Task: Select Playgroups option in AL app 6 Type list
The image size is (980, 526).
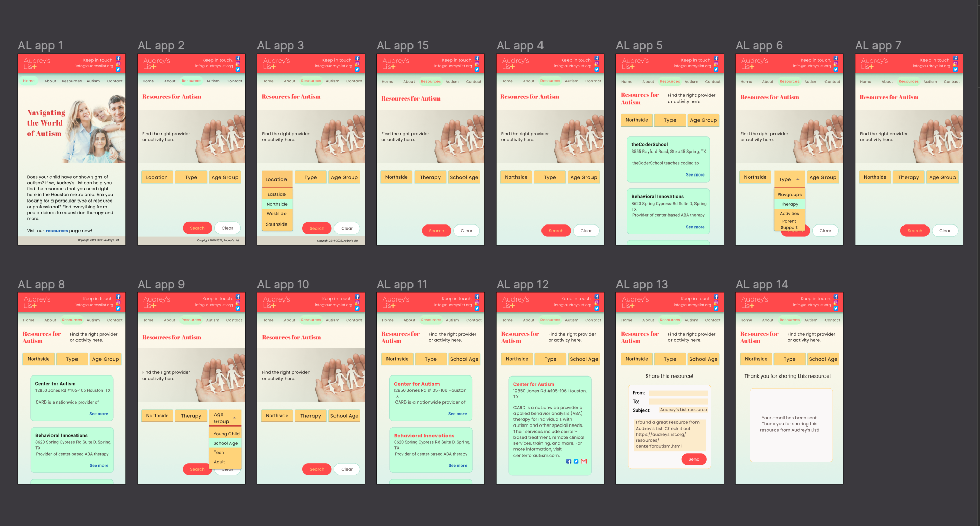Action: coord(789,195)
